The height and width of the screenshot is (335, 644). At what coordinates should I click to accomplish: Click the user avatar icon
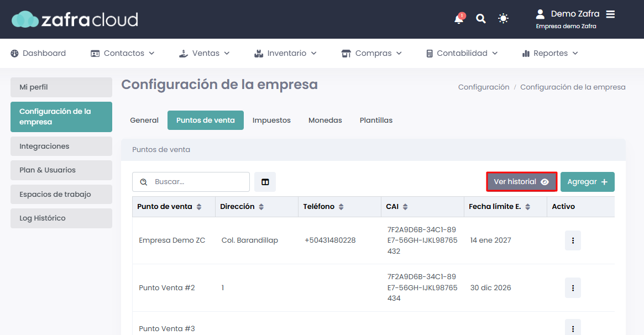pyautogui.click(x=541, y=14)
